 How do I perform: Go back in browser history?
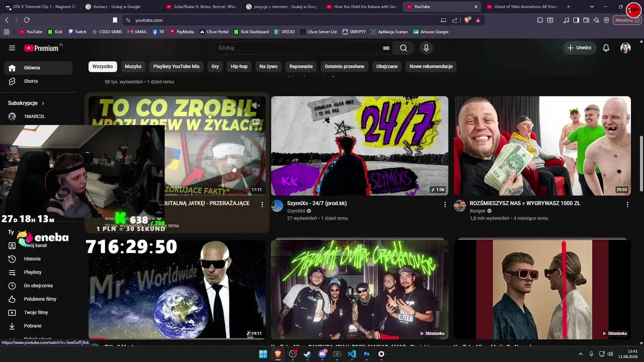7,20
